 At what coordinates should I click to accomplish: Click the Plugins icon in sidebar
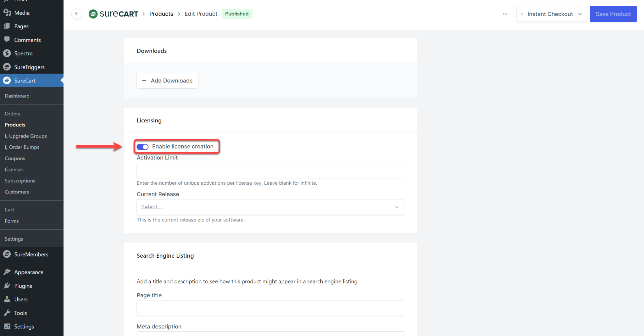(7, 286)
